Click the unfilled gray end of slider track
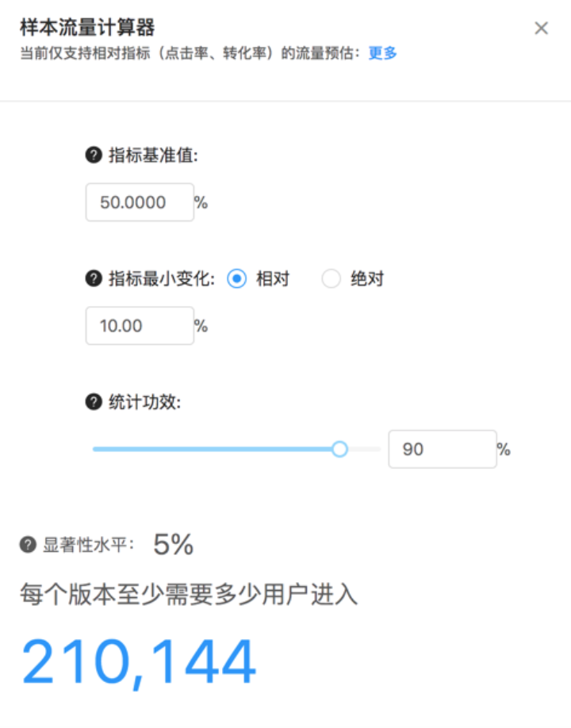The height and width of the screenshot is (728, 571). (365, 449)
